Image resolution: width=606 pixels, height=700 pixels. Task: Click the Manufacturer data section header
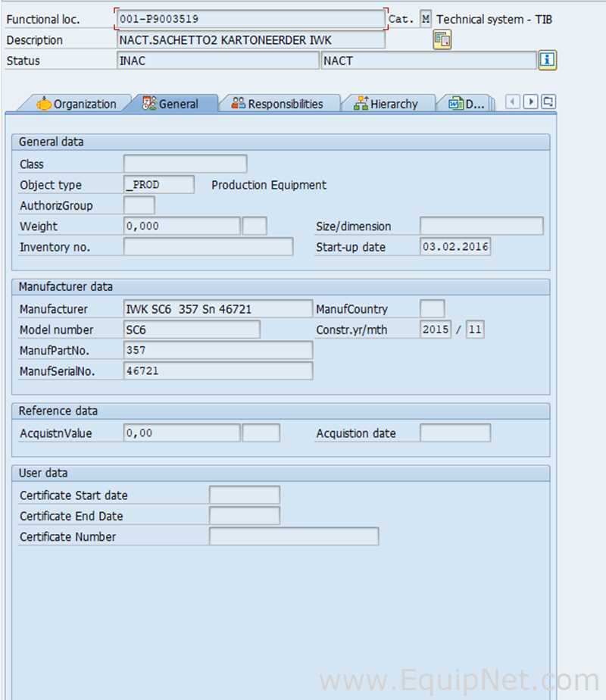pos(281,287)
